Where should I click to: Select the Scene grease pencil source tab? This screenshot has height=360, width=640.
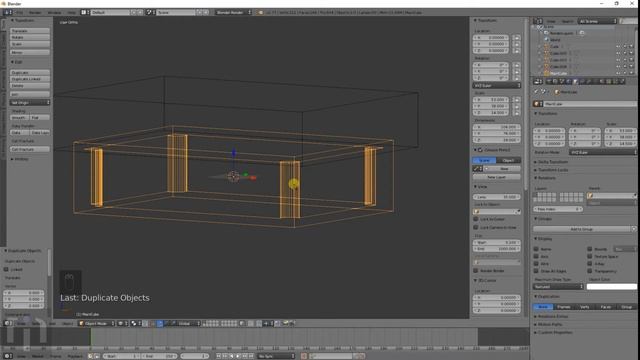pyautogui.click(x=484, y=160)
